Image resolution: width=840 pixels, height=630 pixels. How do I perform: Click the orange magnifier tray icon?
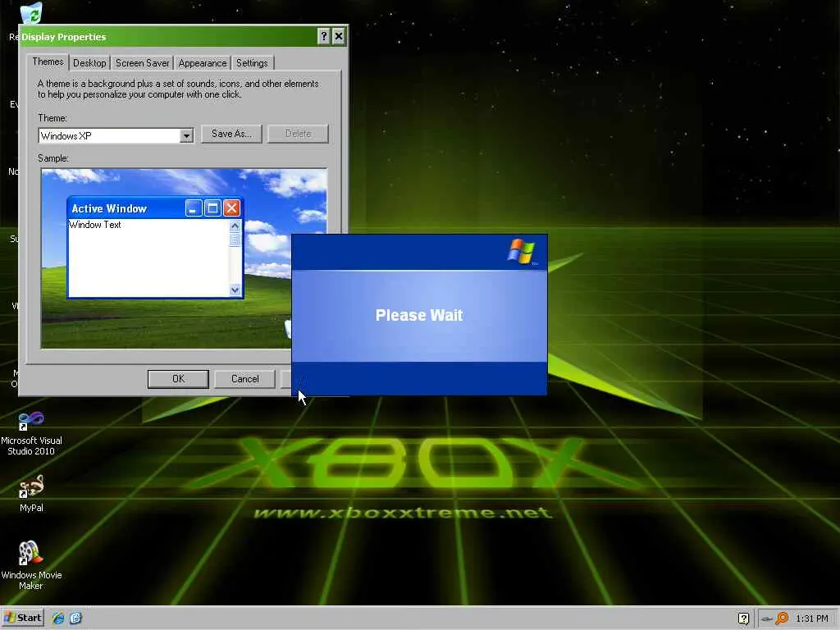coord(782,619)
